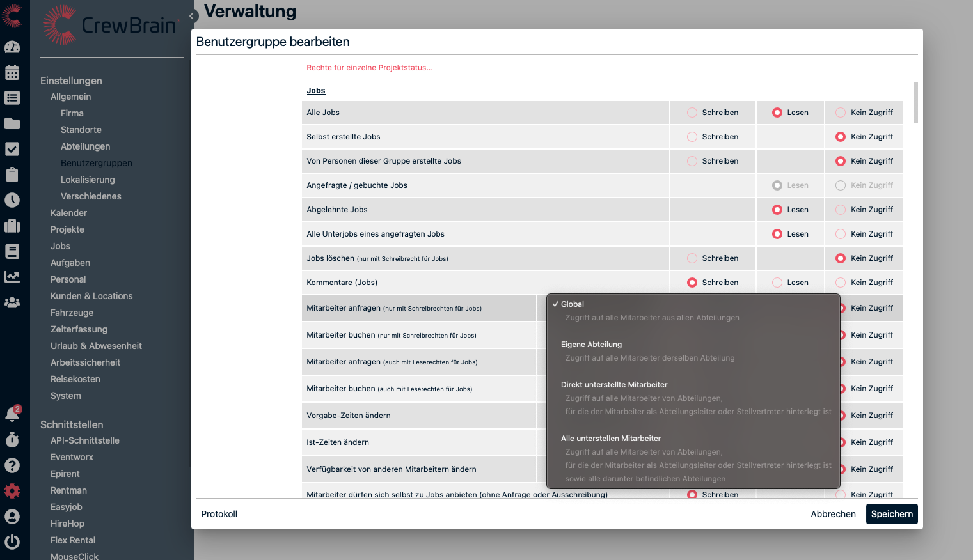Viewport: 973px width, 560px height.
Task: Select Lesen for Kommentare (Jobs)
Action: click(777, 283)
